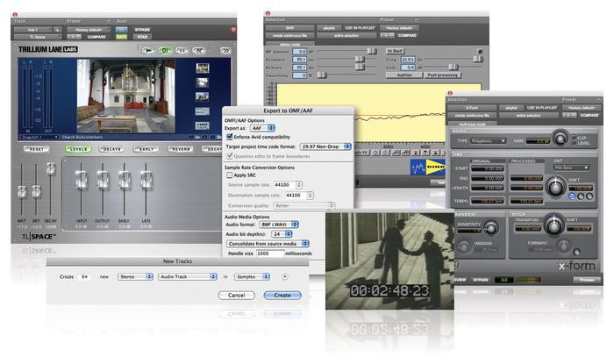The width and height of the screenshot is (614, 364).
Task: Open the factory default preset in TL Space
Action: click(x=89, y=30)
